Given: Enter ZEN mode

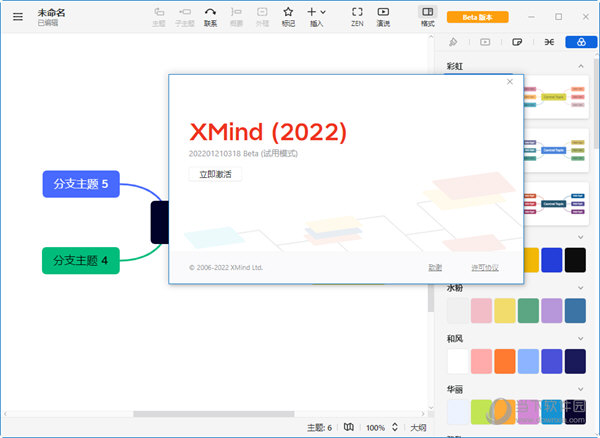Looking at the screenshot, I should coord(357,17).
